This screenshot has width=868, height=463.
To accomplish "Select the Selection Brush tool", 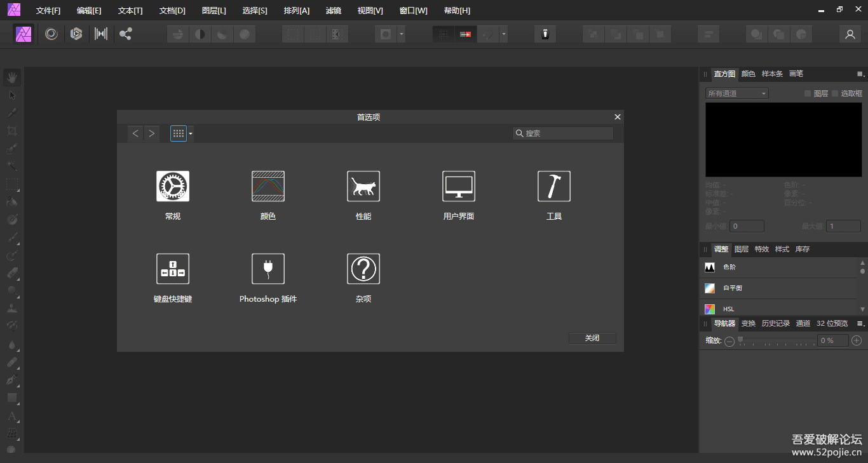I will pyautogui.click(x=12, y=149).
